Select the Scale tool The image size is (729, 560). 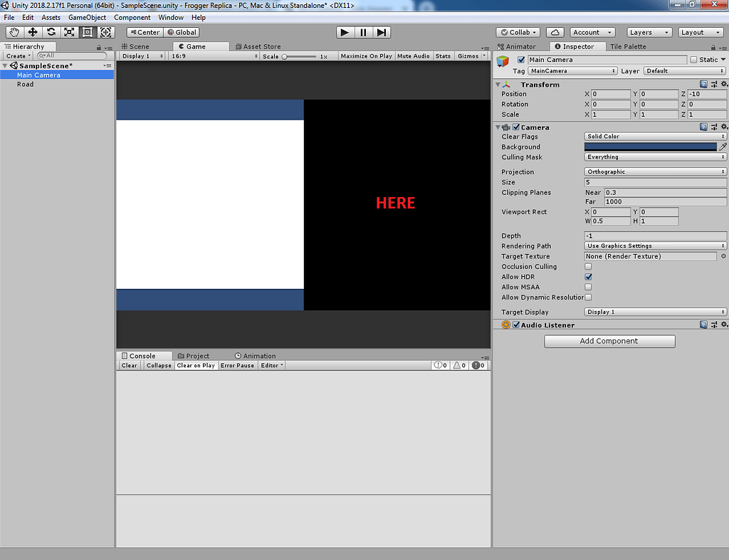pyautogui.click(x=68, y=32)
